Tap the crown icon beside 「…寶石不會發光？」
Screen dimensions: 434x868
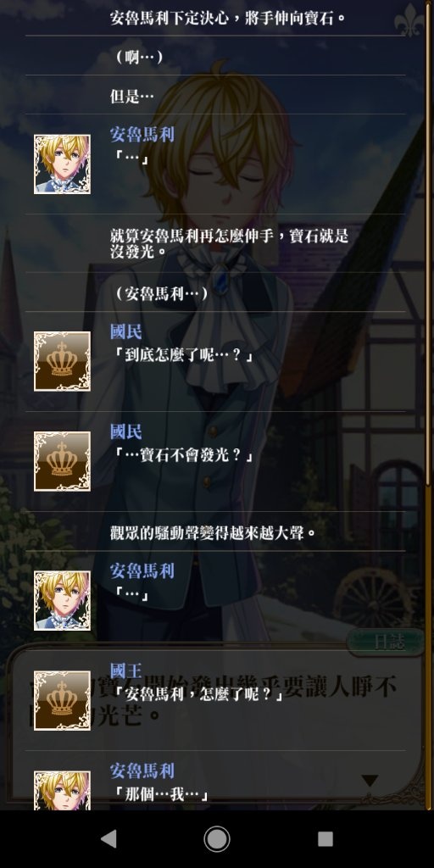(62, 460)
